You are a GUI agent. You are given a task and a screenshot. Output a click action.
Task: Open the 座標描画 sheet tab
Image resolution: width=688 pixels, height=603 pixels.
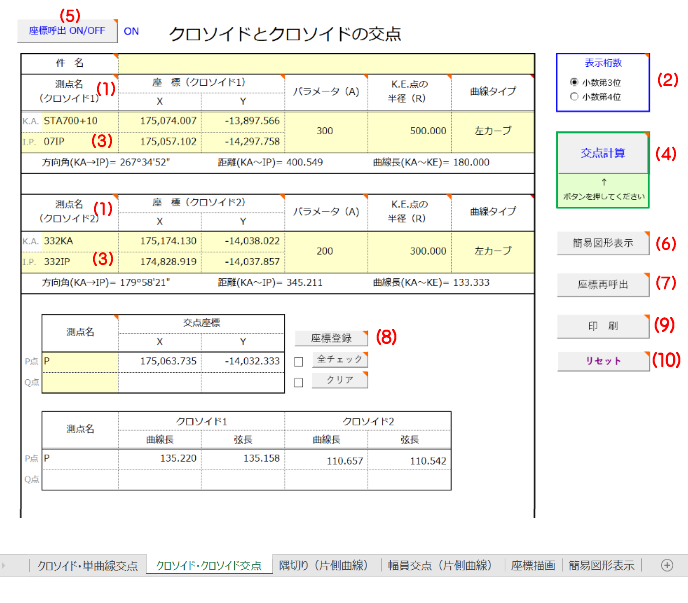coord(531,566)
